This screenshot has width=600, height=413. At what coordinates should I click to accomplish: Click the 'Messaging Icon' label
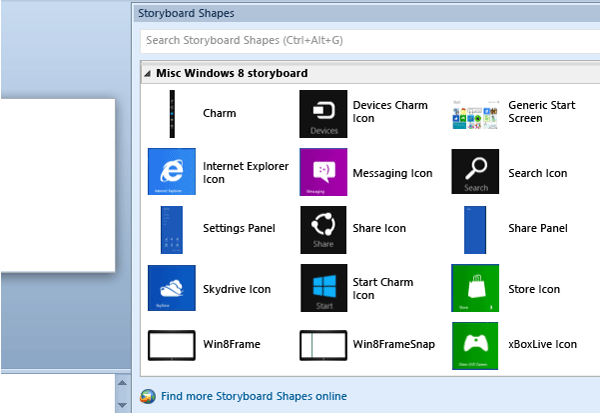pyautogui.click(x=393, y=173)
